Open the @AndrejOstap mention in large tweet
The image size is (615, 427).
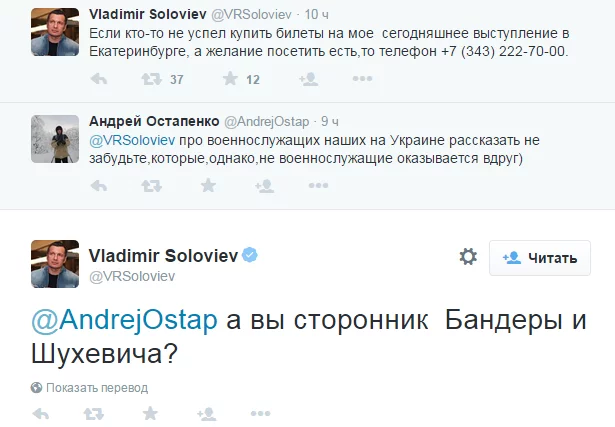[125, 320]
